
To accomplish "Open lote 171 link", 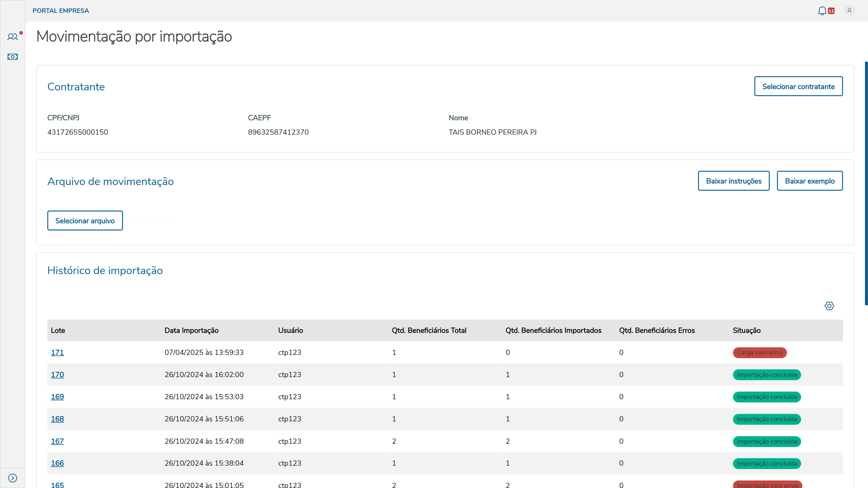I will (x=57, y=352).
